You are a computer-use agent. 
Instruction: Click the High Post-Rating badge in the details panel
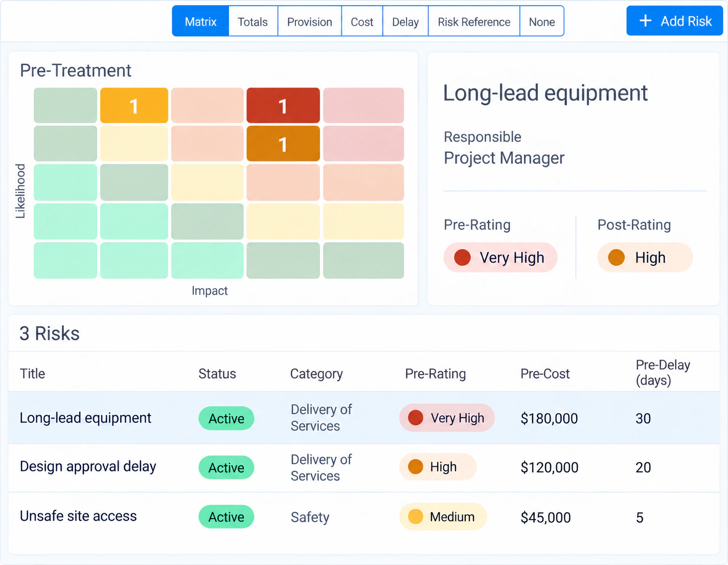click(645, 257)
